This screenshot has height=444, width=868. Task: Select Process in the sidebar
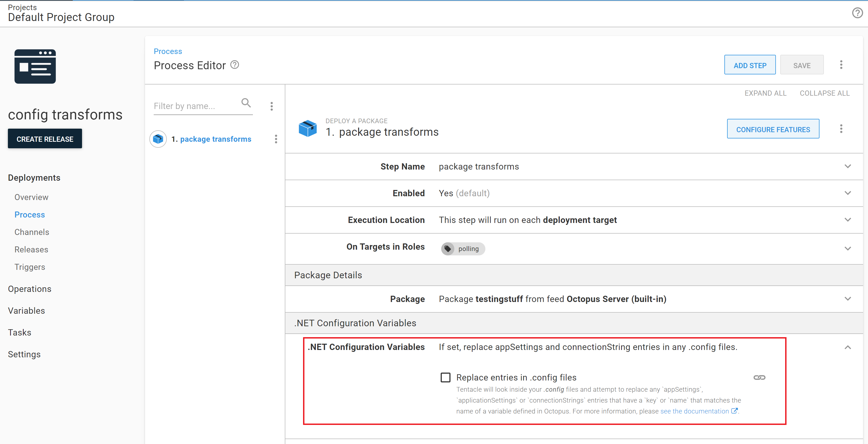pos(30,215)
